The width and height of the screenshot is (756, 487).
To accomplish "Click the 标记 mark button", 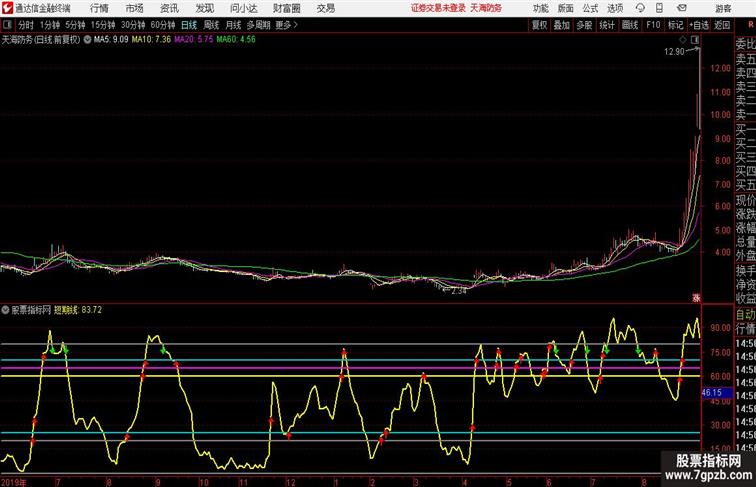I will pos(675,25).
